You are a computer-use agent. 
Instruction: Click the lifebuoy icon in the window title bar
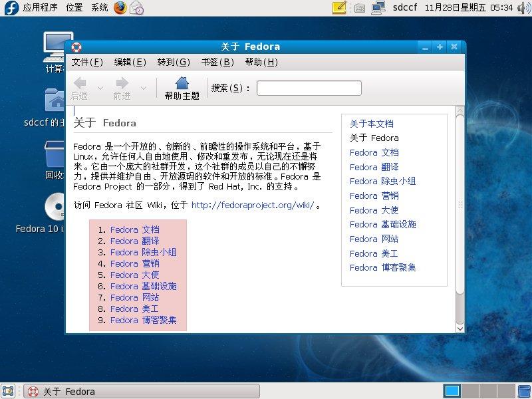tap(76, 47)
